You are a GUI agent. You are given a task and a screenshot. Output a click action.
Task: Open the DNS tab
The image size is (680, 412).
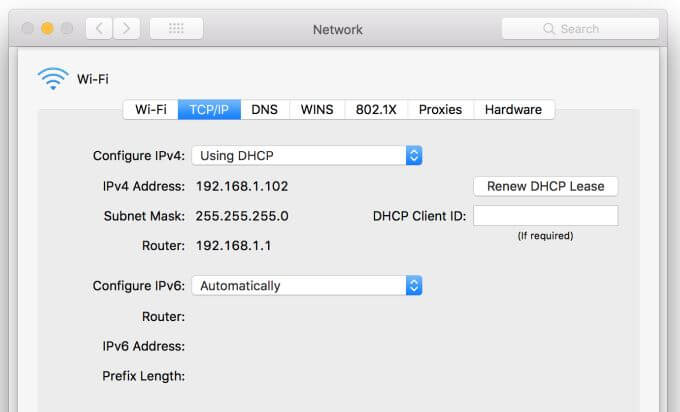[265, 109]
